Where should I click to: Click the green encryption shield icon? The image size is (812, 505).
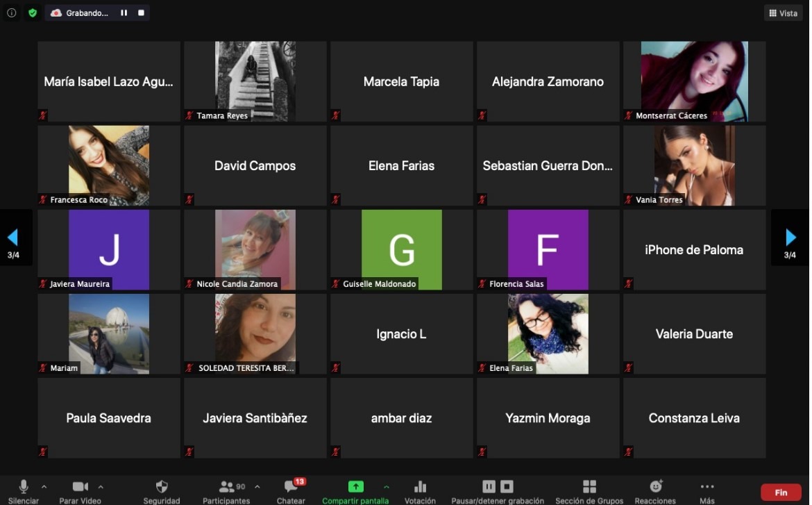(x=32, y=13)
